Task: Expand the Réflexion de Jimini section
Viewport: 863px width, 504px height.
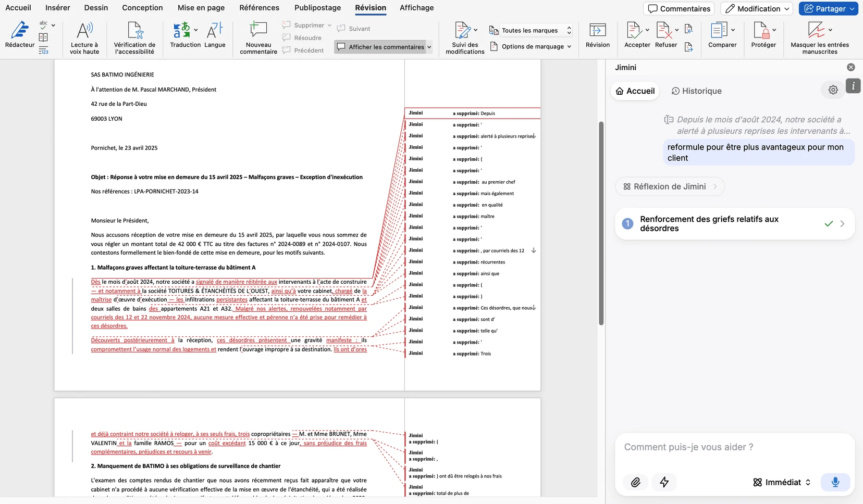Action: (670, 186)
